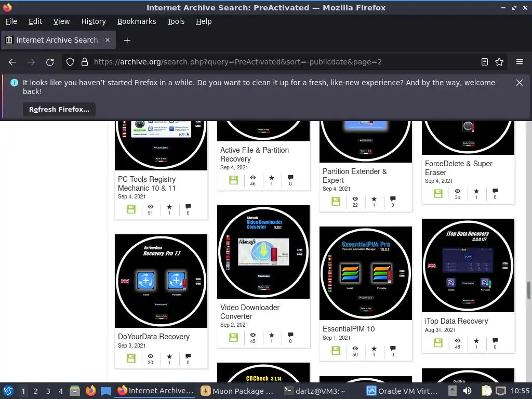Open Video Downloader Converter title link
This screenshot has height=399, width=532.
(250, 312)
